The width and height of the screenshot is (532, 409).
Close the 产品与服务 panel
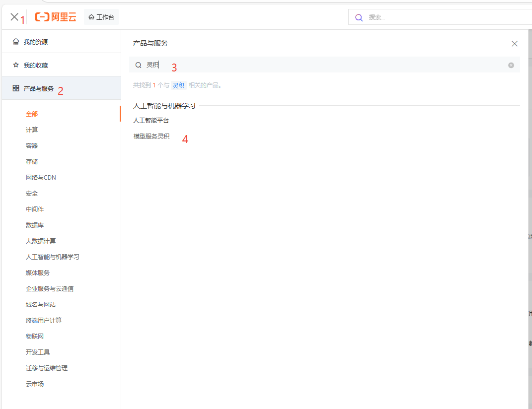[x=514, y=44]
